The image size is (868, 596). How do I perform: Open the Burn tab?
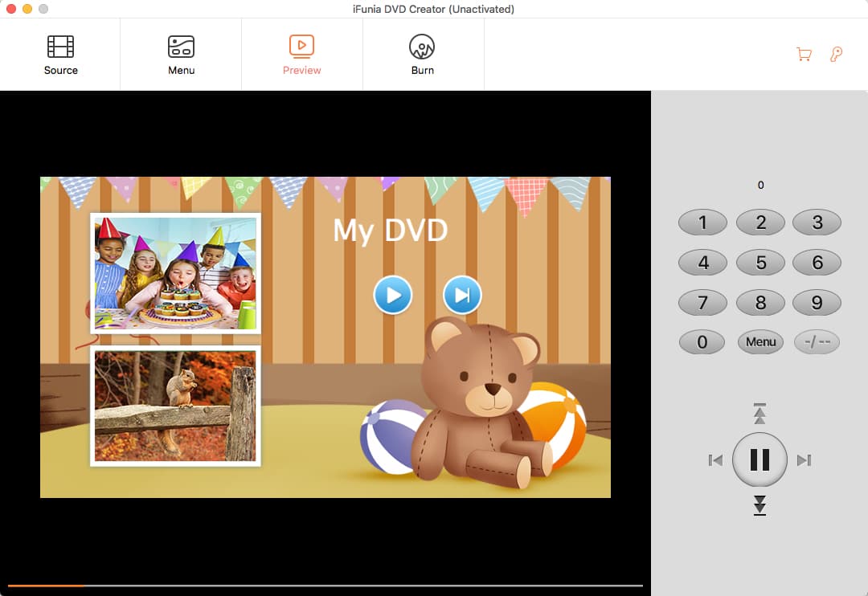(x=422, y=55)
